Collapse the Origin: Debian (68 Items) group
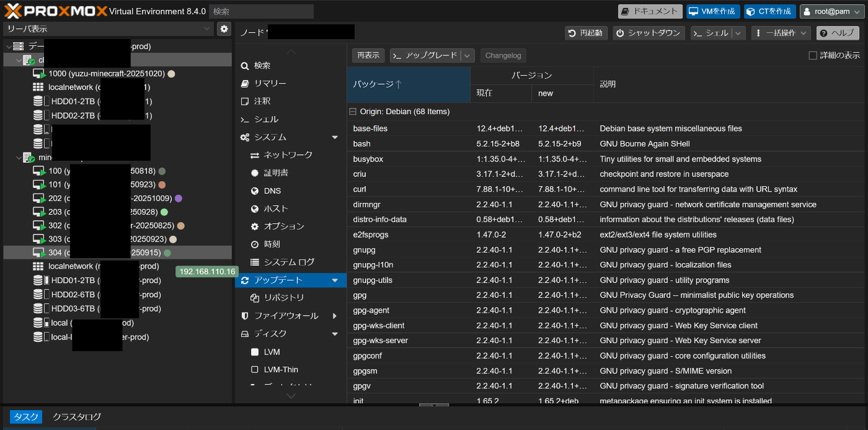868x430 pixels. [353, 112]
